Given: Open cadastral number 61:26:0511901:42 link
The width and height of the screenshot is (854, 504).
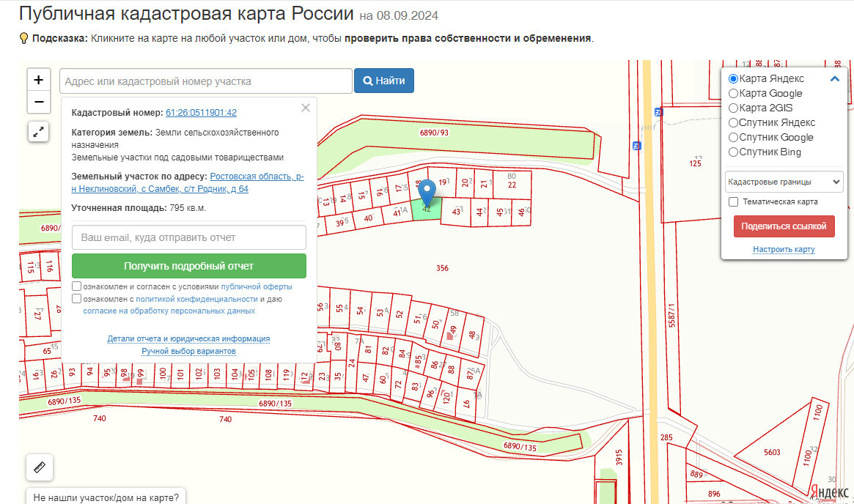Looking at the screenshot, I should [201, 113].
